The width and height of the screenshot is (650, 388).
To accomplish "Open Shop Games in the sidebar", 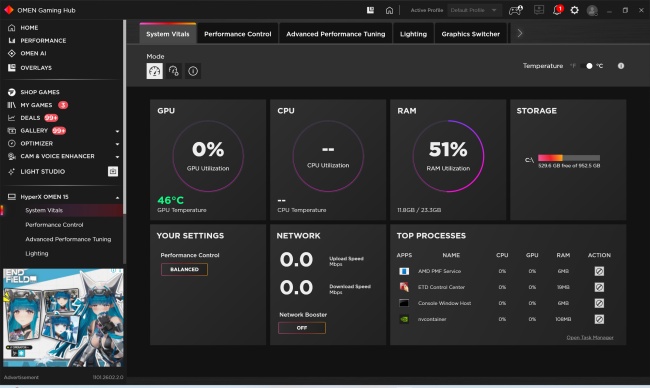I will click(34, 92).
